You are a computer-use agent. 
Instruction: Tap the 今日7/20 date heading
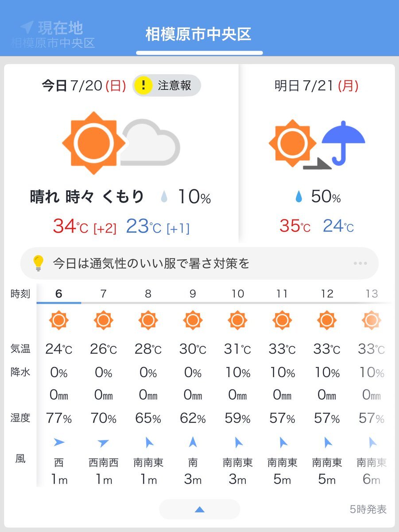tap(84, 85)
